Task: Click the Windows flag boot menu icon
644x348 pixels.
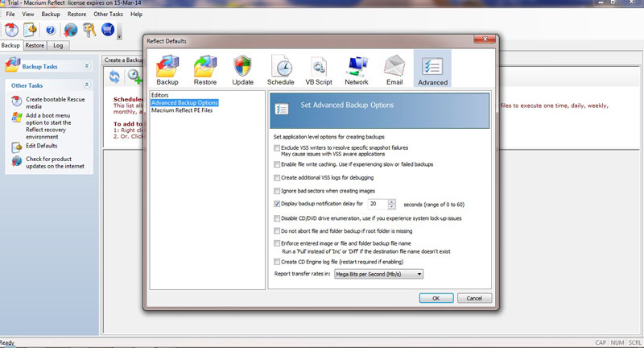Action: (x=17, y=118)
